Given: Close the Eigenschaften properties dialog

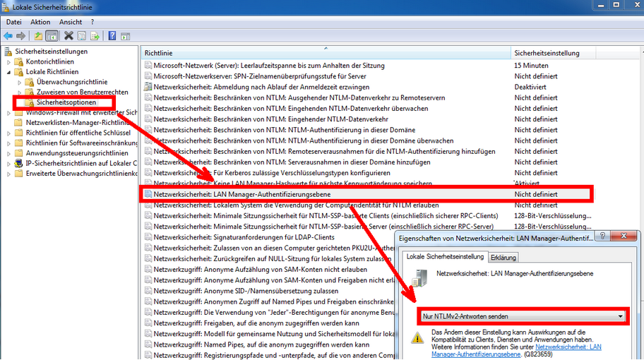Looking at the screenshot, I should click(624, 236).
